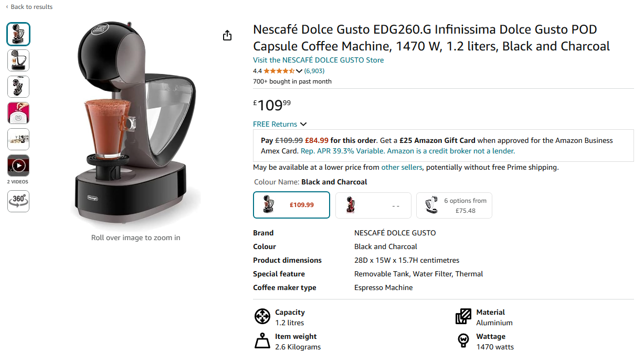This screenshot has height=351, width=644.
Task: Choose the 6 options from £75.48 variant
Action: point(454,205)
